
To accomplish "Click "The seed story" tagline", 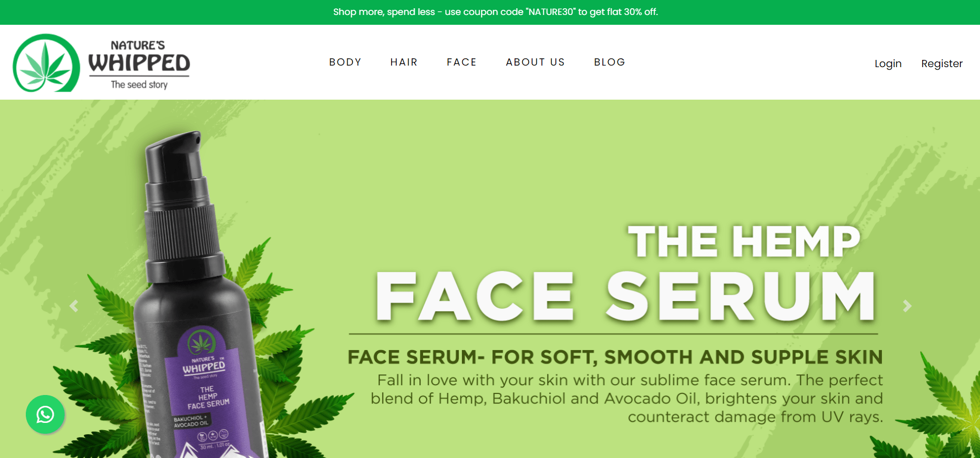I will tap(139, 84).
